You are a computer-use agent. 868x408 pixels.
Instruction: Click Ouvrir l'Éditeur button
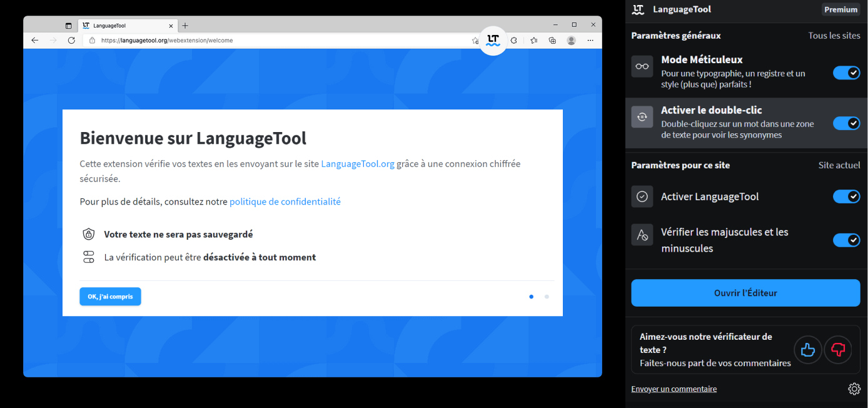745,293
